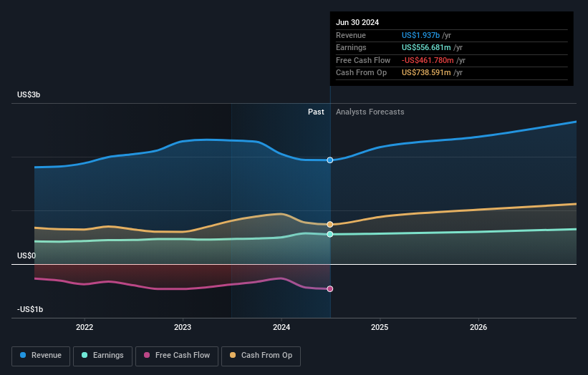Click the 2025 x-axis label
588x375 pixels.
coord(380,327)
